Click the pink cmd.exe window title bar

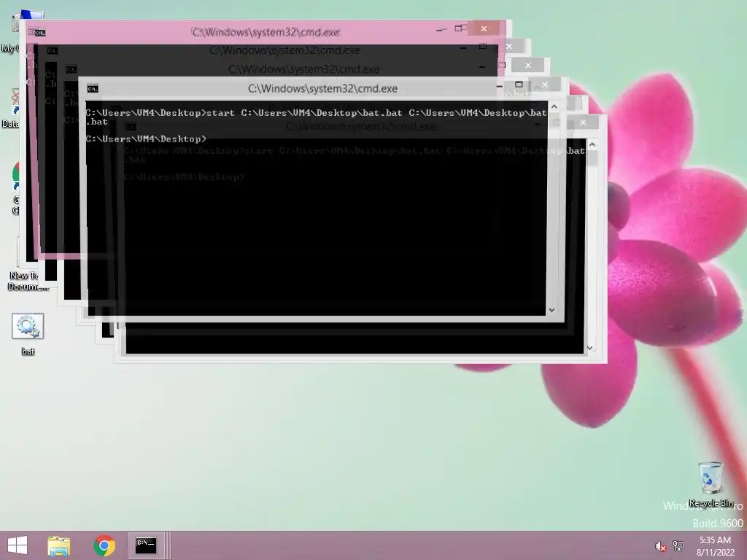click(x=266, y=32)
